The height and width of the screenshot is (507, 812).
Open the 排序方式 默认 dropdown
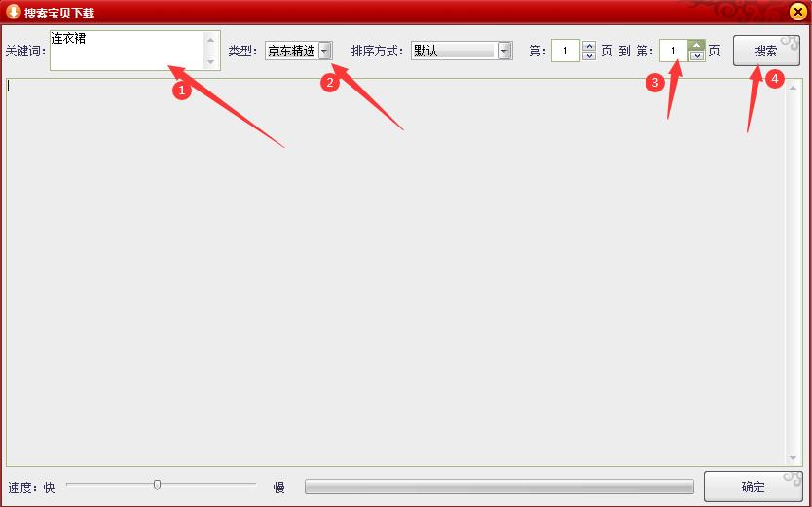tap(505, 51)
